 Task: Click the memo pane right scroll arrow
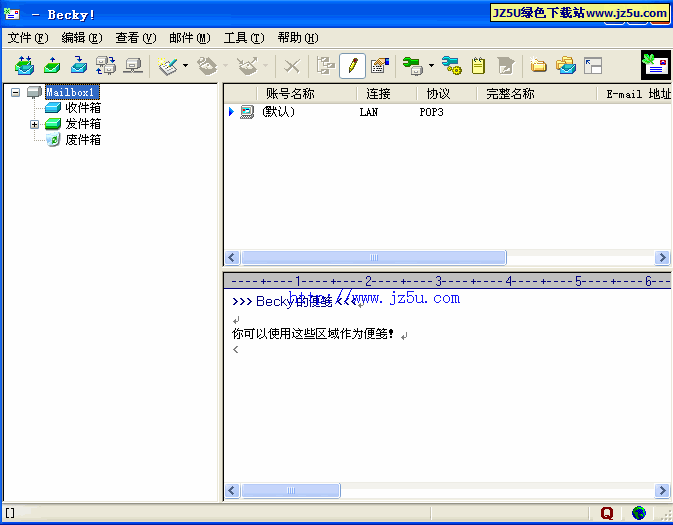662,490
